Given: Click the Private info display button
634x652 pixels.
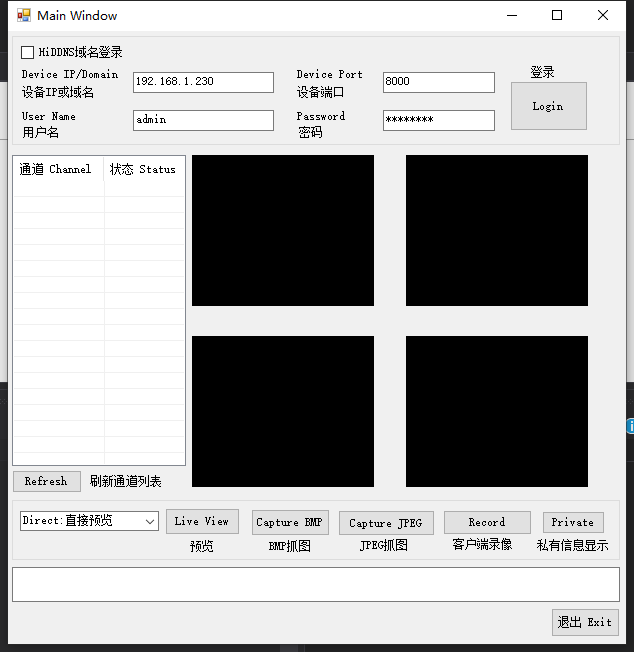Looking at the screenshot, I should (x=573, y=522).
